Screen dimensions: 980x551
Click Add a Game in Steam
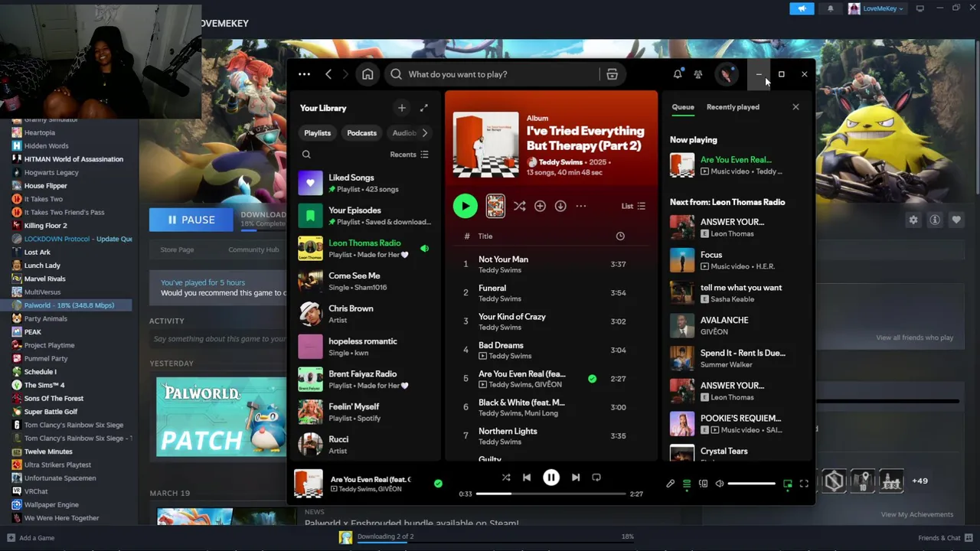[31, 538]
